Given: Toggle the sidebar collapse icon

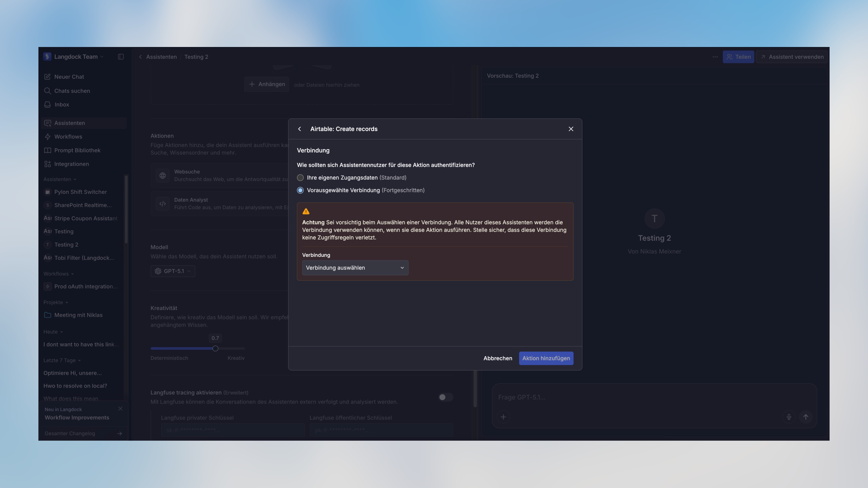Looking at the screenshot, I should pyautogui.click(x=121, y=57).
